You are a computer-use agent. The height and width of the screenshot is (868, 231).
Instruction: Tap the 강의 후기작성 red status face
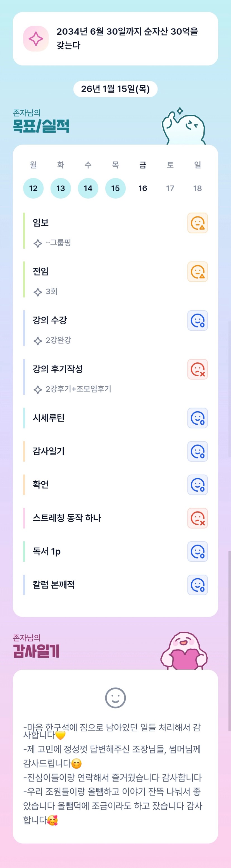[197, 369]
